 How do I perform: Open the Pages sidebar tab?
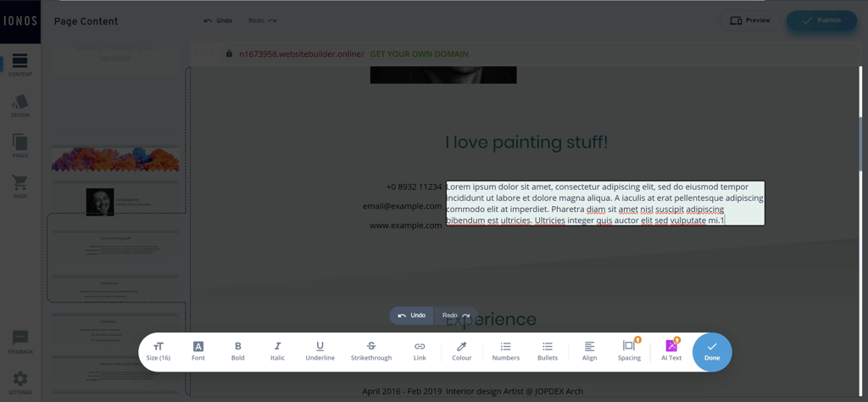pyautogui.click(x=20, y=146)
